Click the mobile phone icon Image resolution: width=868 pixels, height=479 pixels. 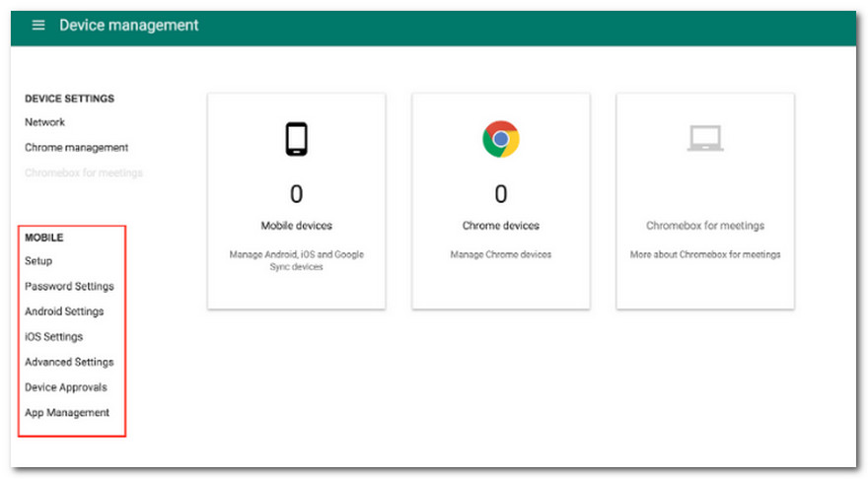point(296,139)
